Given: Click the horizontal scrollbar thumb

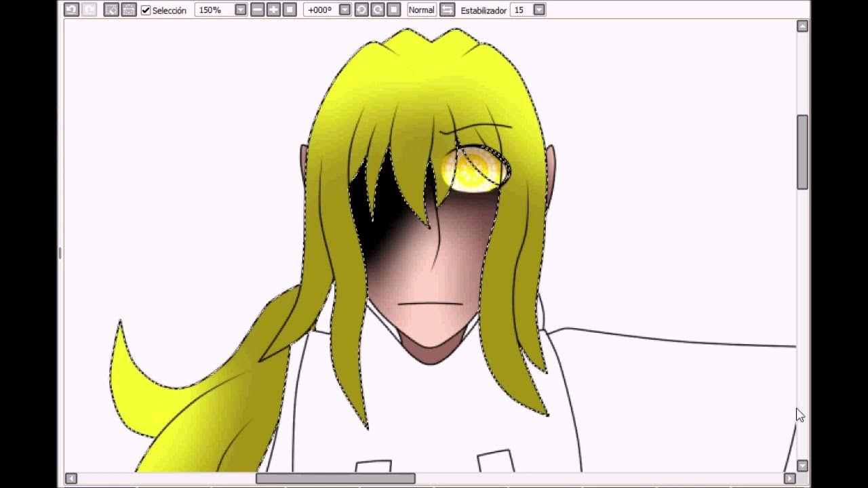Looking at the screenshot, I should 336,479.
